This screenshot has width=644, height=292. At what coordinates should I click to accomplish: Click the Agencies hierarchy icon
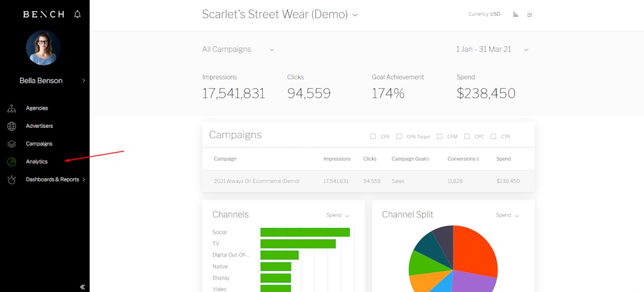coord(12,108)
